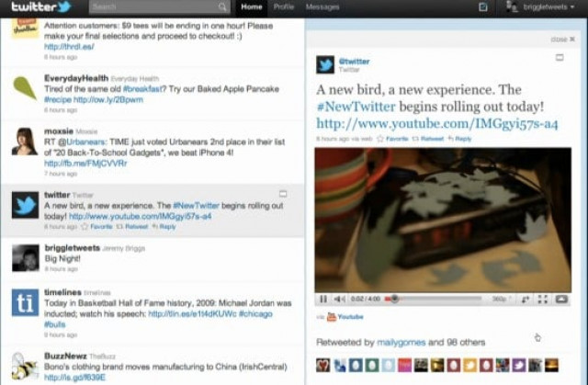588x385 pixels.
Task: Click the #breakfast hashtag
Action: pos(142,89)
